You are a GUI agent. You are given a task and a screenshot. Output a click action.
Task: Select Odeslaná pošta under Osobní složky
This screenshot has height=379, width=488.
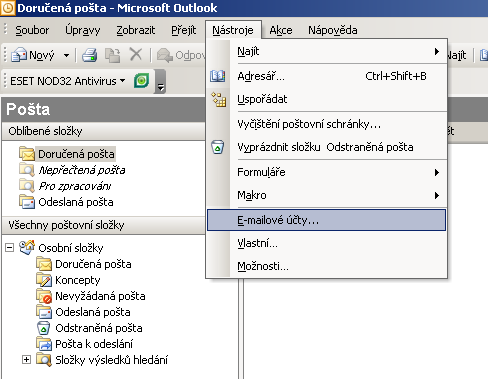pyautogui.click(x=93, y=312)
